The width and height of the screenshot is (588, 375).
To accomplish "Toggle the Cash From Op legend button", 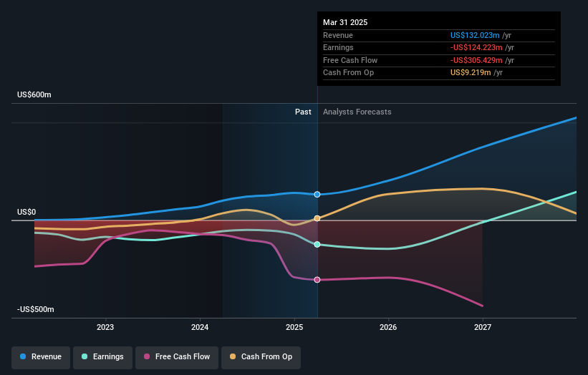I will click(x=261, y=357).
